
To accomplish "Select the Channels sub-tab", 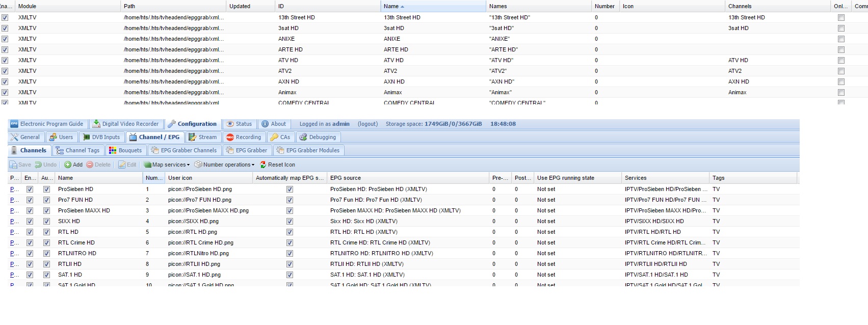I will pos(29,150).
